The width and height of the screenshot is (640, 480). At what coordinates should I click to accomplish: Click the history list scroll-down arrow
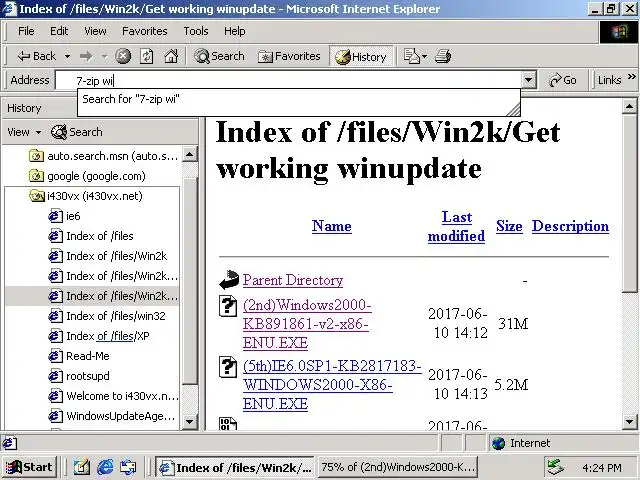click(x=189, y=421)
